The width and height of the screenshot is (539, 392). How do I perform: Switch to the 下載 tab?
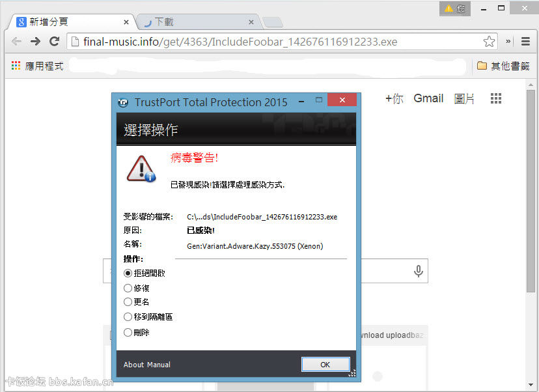point(198,22)
